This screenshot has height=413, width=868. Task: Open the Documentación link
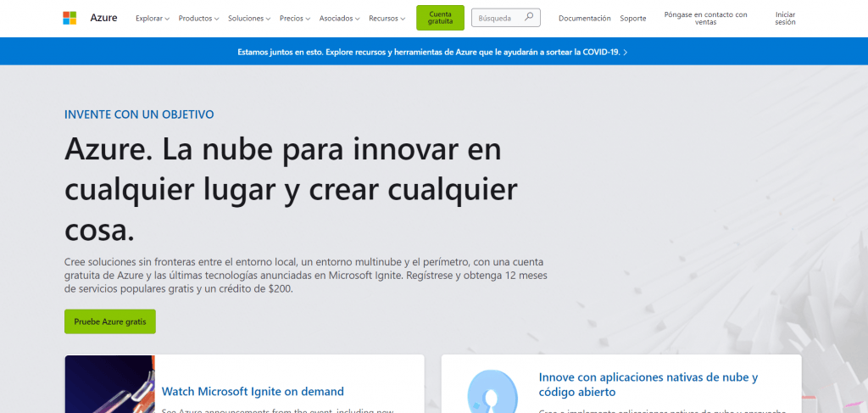585,19
